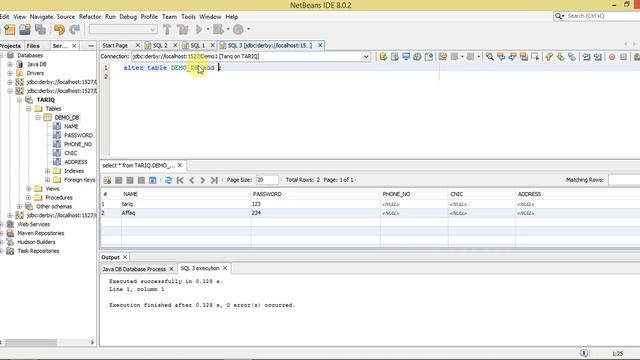Click the Shift Line Left icon
This screenshot has height=360, width=640.
click(x=587, y=57)
